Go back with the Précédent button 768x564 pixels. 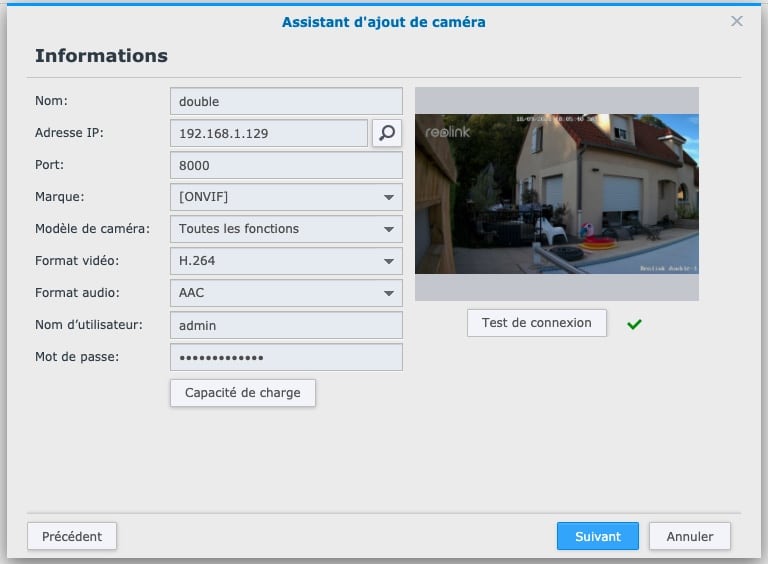[72, 536]
